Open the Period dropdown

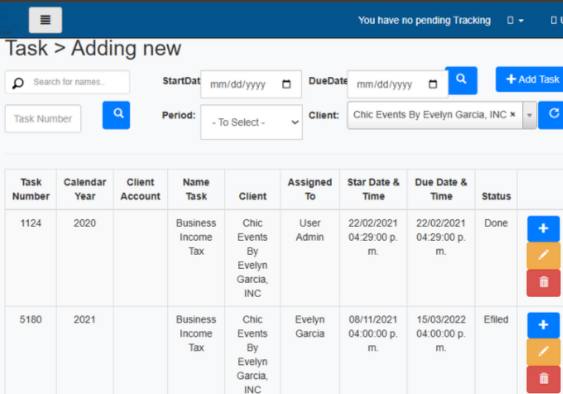click(x=251, y=122)
